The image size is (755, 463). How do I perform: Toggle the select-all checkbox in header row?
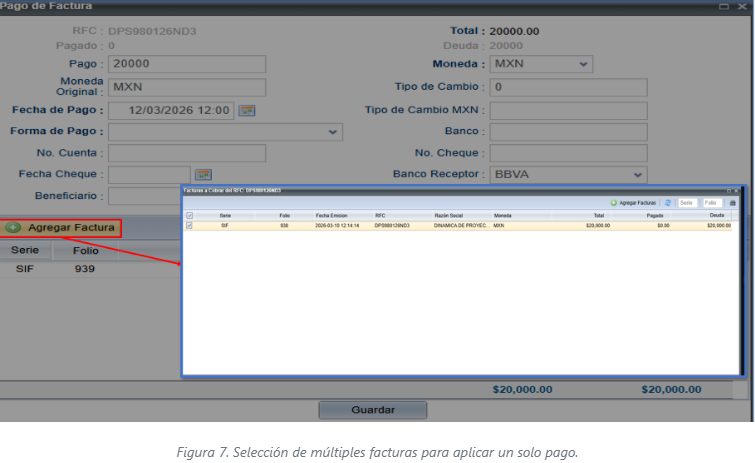(190, 215)
